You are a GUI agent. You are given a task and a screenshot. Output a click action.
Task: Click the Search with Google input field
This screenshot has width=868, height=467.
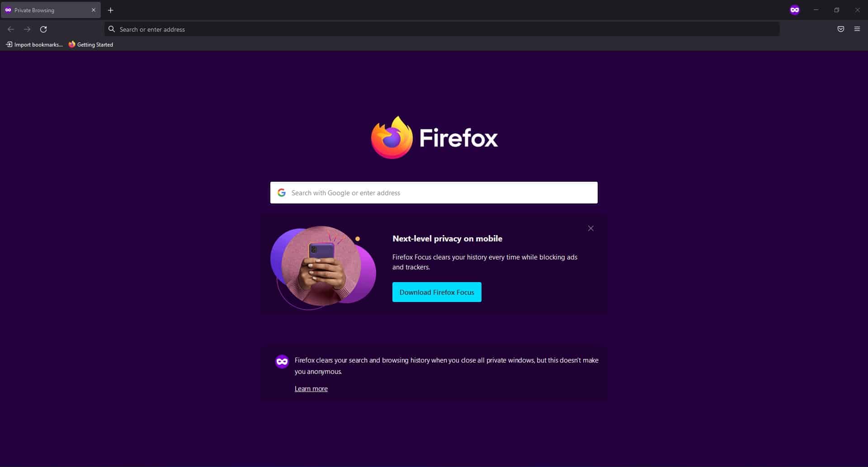pyautogui.click(x=434, y=193)
